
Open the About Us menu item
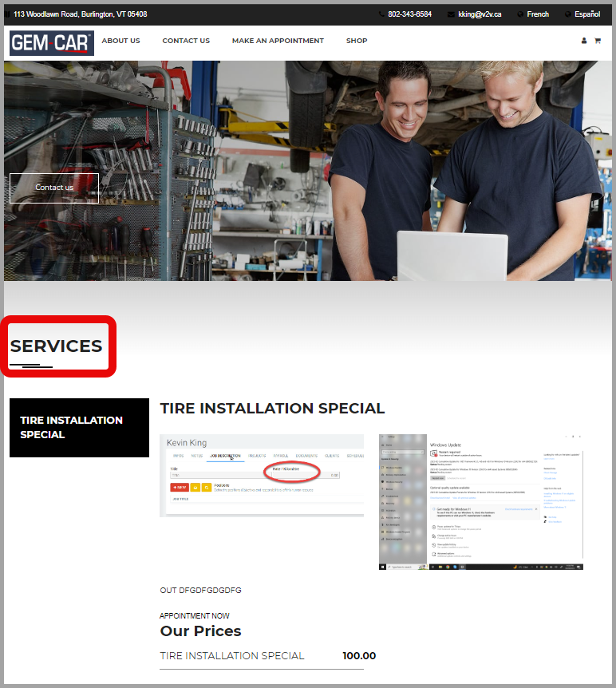click(120, 41)
